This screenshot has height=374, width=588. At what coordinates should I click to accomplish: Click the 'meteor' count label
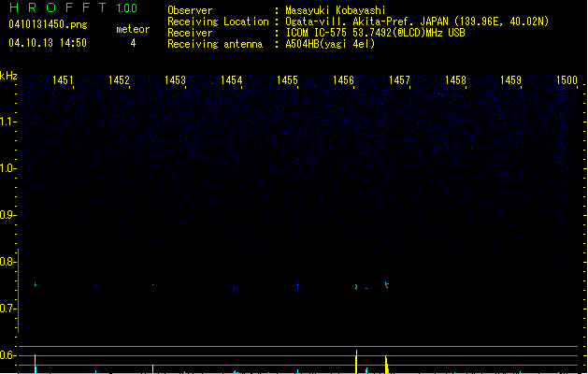pos(133,29)
